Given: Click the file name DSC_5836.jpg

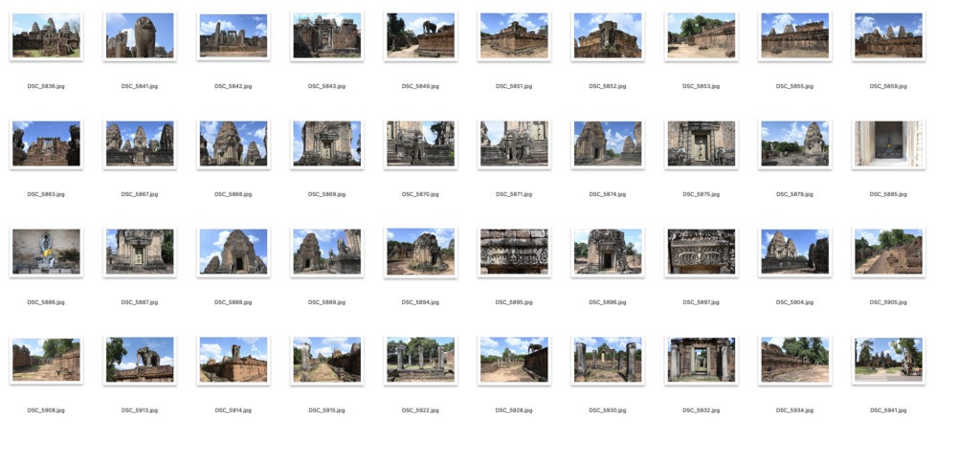Looking at the screenshot, I should point(46,86).
